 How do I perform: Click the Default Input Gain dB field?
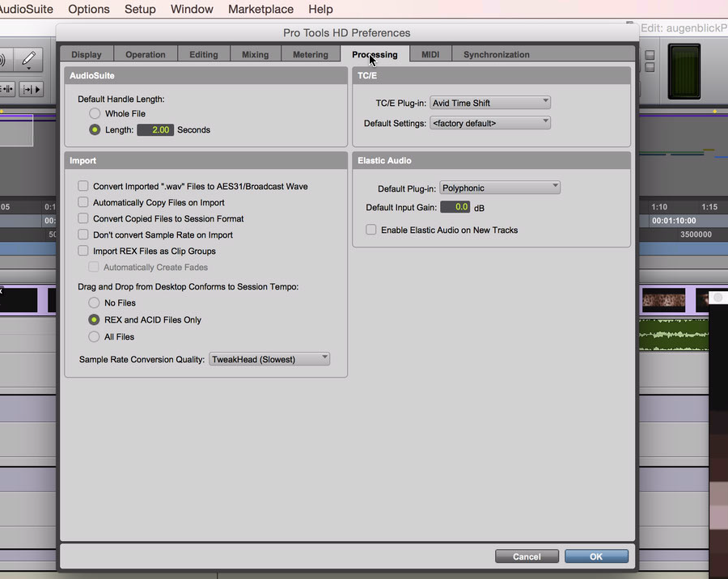[455, 208]
